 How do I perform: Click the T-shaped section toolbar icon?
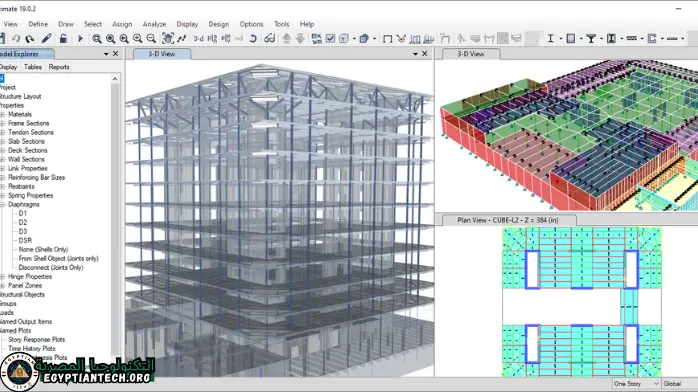click(591, 39)
